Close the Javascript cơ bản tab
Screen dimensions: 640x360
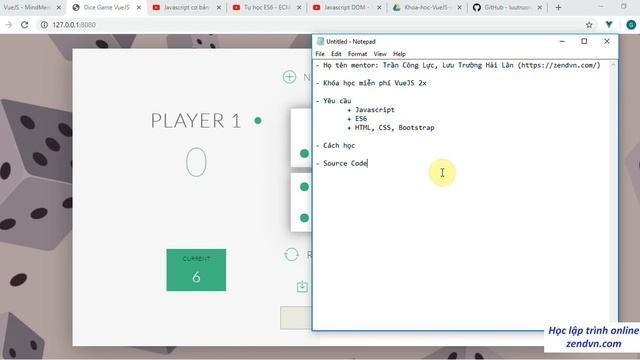[x=219, y=7]
